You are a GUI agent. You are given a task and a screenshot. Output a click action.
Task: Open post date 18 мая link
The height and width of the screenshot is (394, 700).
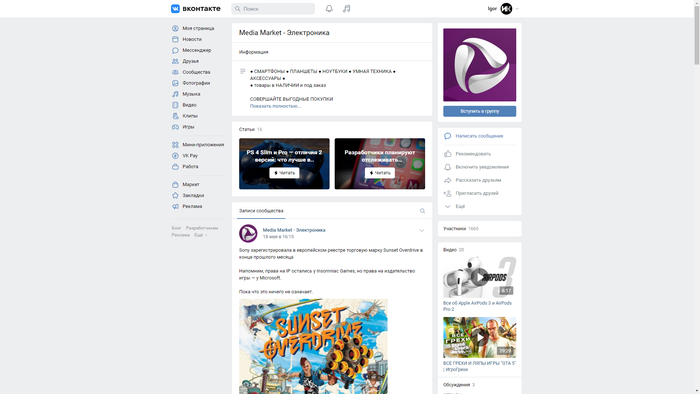pyautogui.click(x=278, y=237)
